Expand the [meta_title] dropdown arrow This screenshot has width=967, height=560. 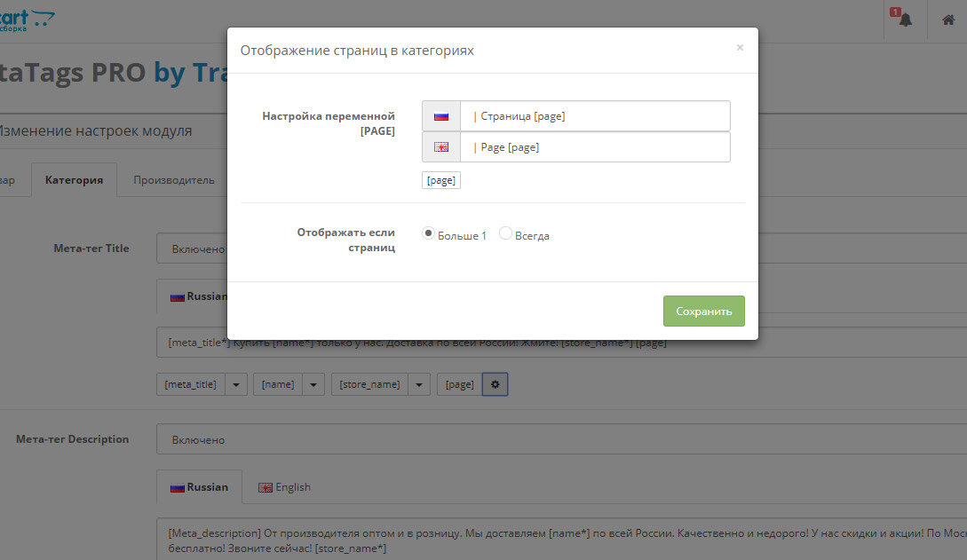235,384
